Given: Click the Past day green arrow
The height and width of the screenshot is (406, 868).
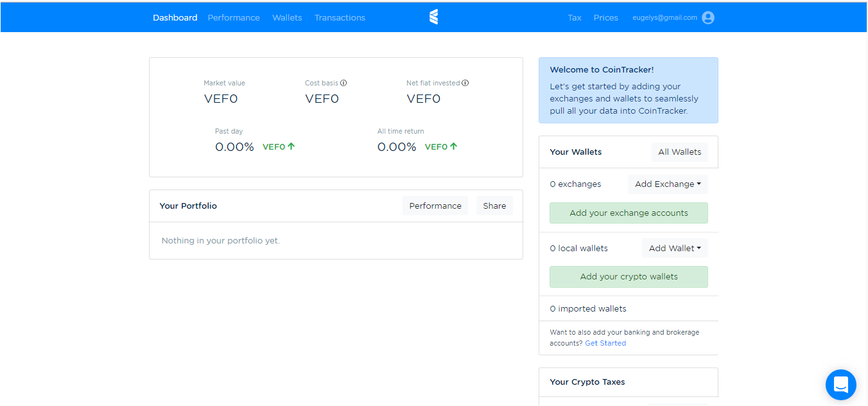Looking at the screenshot, I should pyautogui.click(x=291, y=146).
